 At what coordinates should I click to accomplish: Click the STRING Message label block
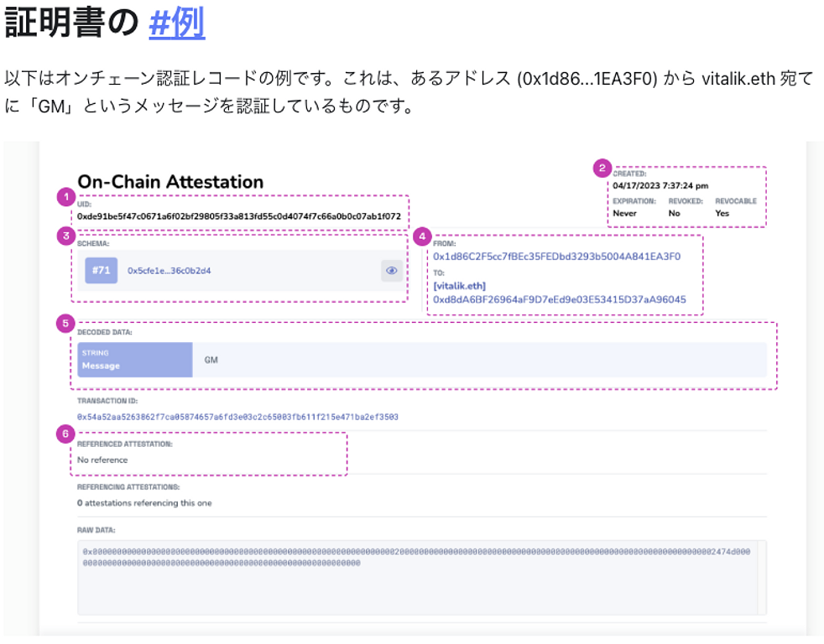click(x=135, y=360)
